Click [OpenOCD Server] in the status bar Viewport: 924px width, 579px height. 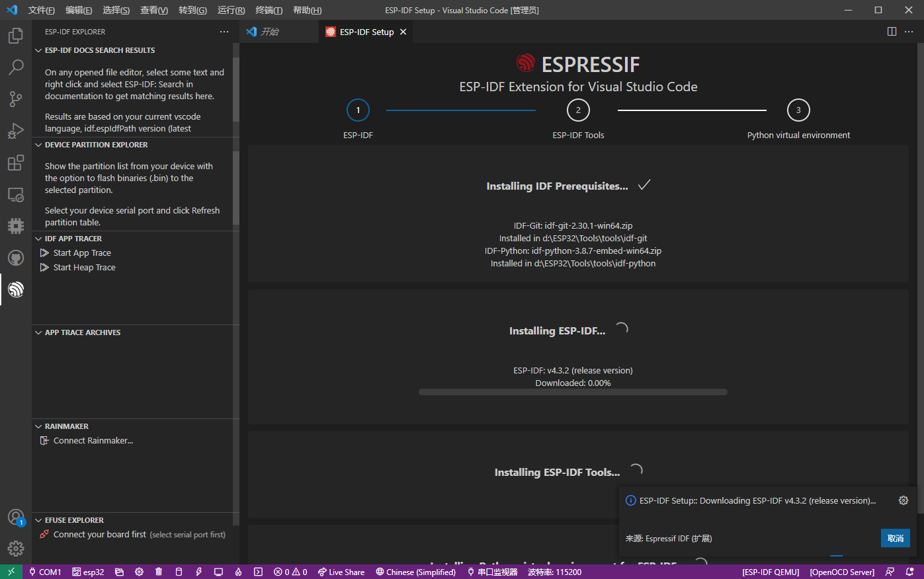842,572
